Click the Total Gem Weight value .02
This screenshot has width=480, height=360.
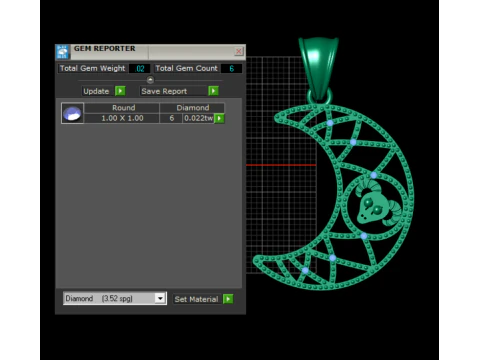139,69
